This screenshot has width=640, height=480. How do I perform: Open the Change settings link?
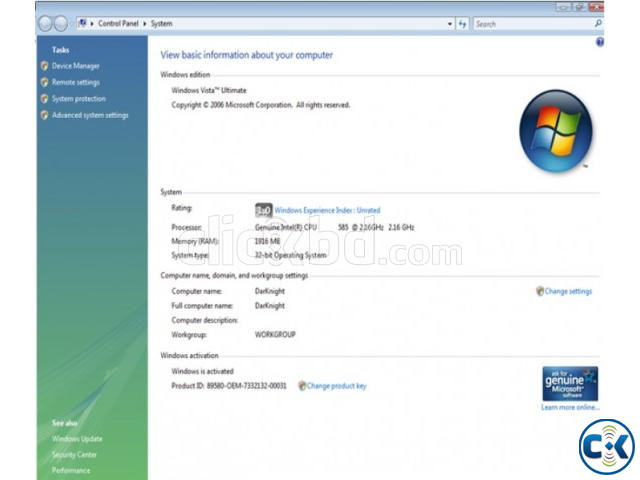[568, 291]
